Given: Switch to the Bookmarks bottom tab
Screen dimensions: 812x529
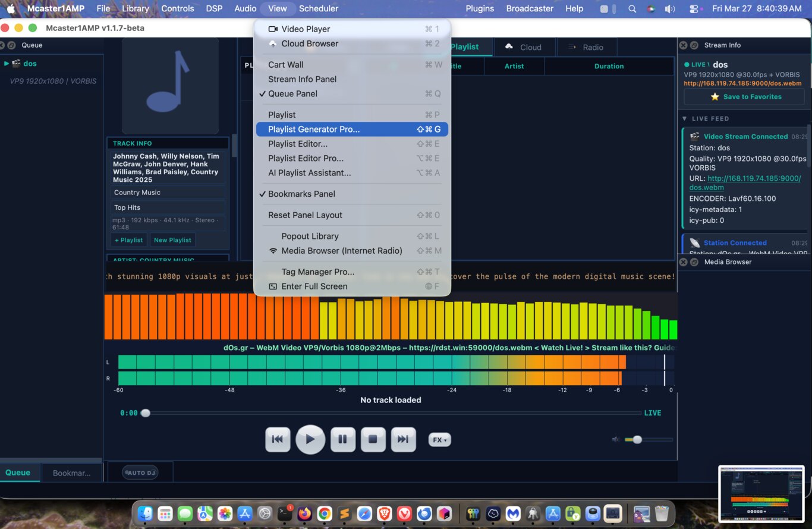Looking at the screenshot, I should [72, 473].
